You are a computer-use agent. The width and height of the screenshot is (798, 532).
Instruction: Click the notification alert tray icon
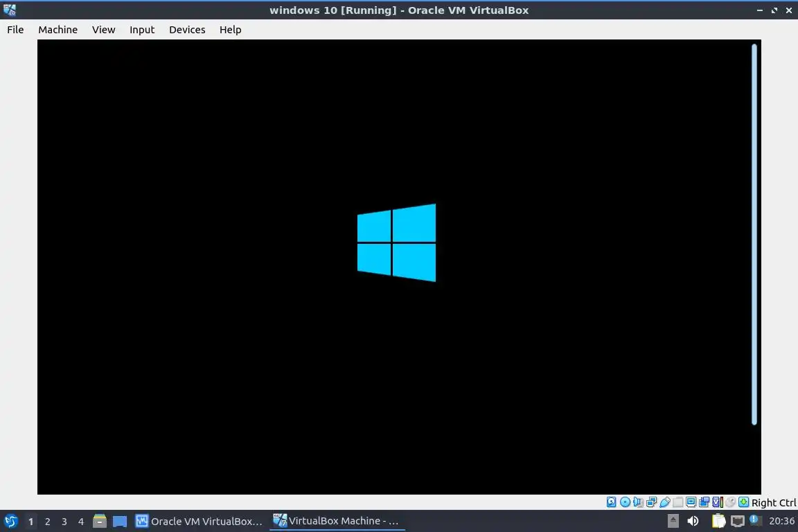pyautogui.click(x=755, y=520)
